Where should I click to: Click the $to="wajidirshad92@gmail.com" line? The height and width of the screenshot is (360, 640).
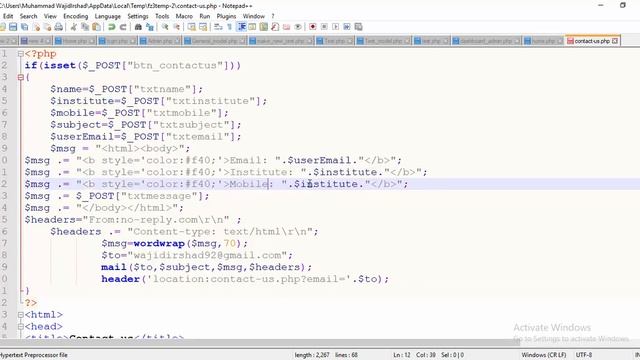(x=197, y=255)
